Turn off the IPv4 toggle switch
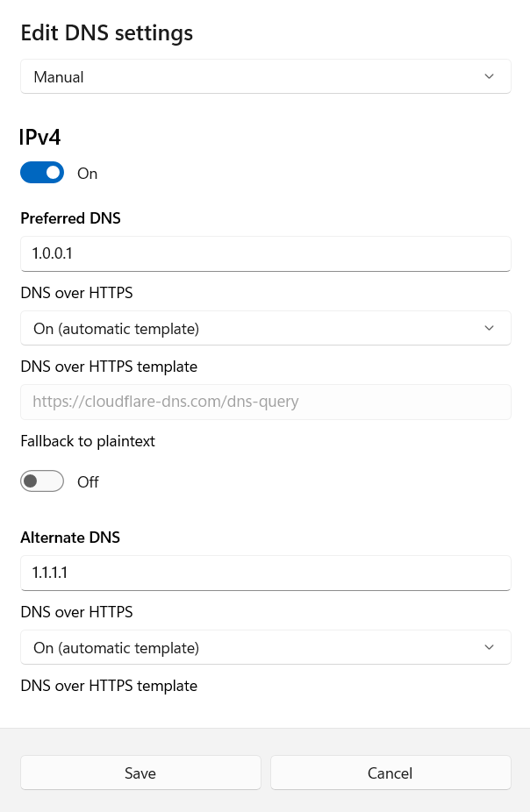Image resolution: width=530 pixels, height=812 pixels. 42,173
